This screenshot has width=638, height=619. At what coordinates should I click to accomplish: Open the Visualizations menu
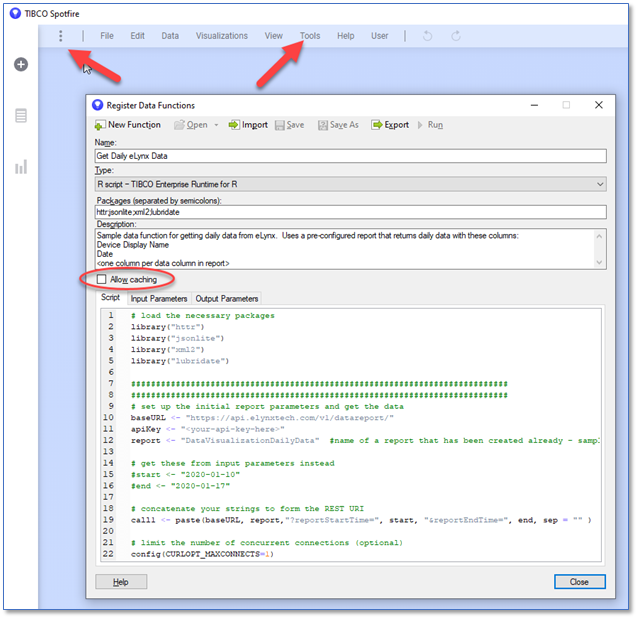pos(222,36)
